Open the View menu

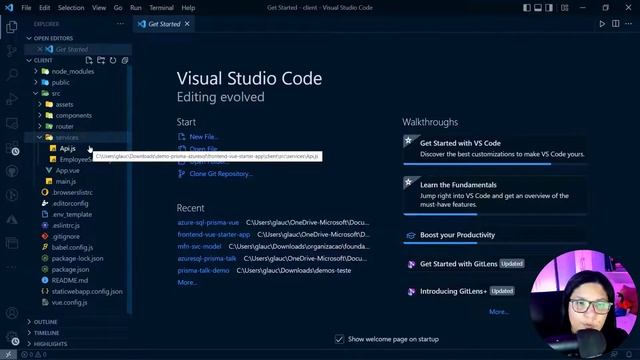pyautogui.click(x=99, y=7)
